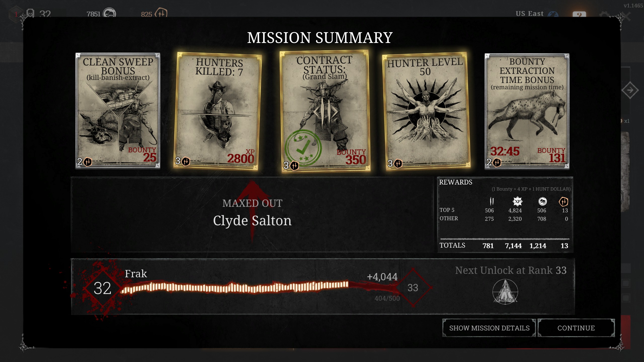
Task: Click the bounty token icon in Rewards
Action: coord(492,201)
